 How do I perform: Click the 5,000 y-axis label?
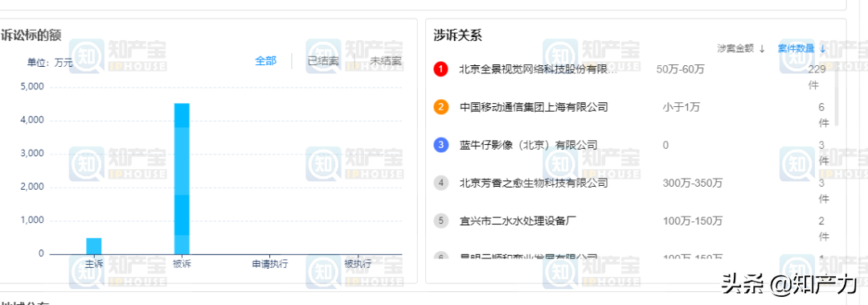tap(31, 86)
